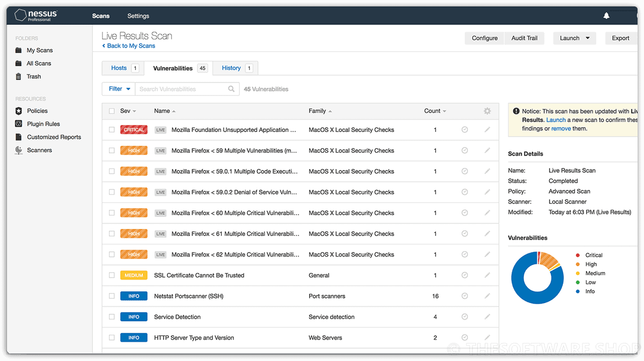This screenshot has height=361, width=644.
Task: Open the table column settings gear
Action: pos(487,111)
